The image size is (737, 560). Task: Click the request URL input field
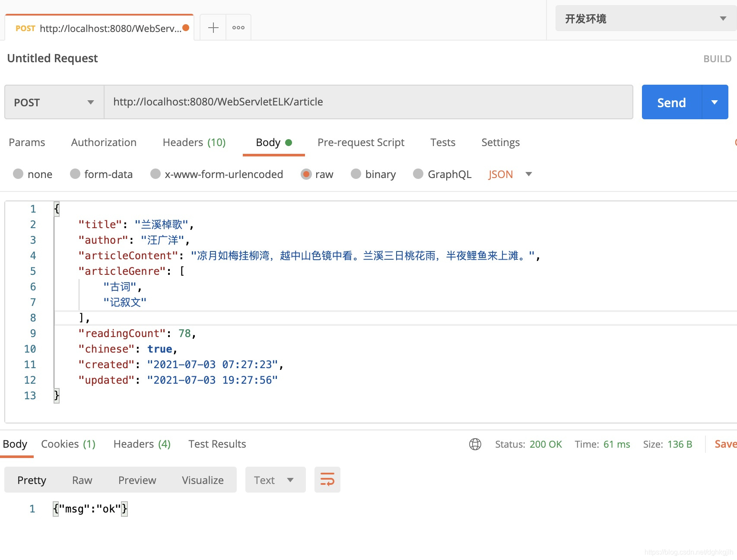(368, 102)
